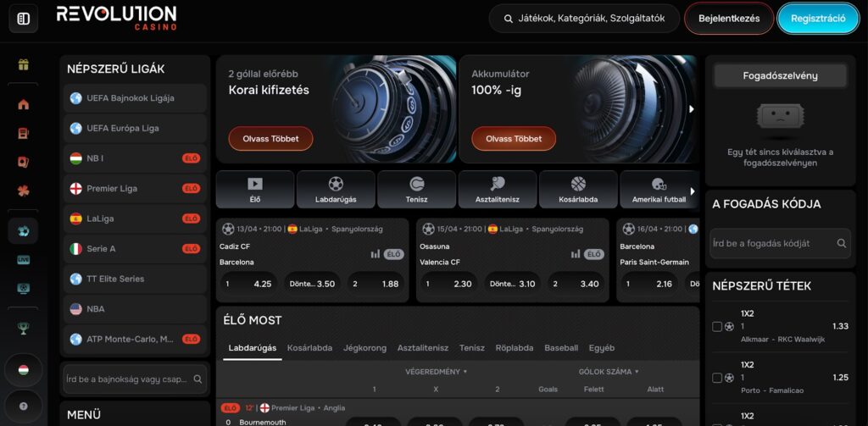Pick Barcelona away win odds 1.88
The width and height of the screenshot is (868, 426).
click(376, 284)
